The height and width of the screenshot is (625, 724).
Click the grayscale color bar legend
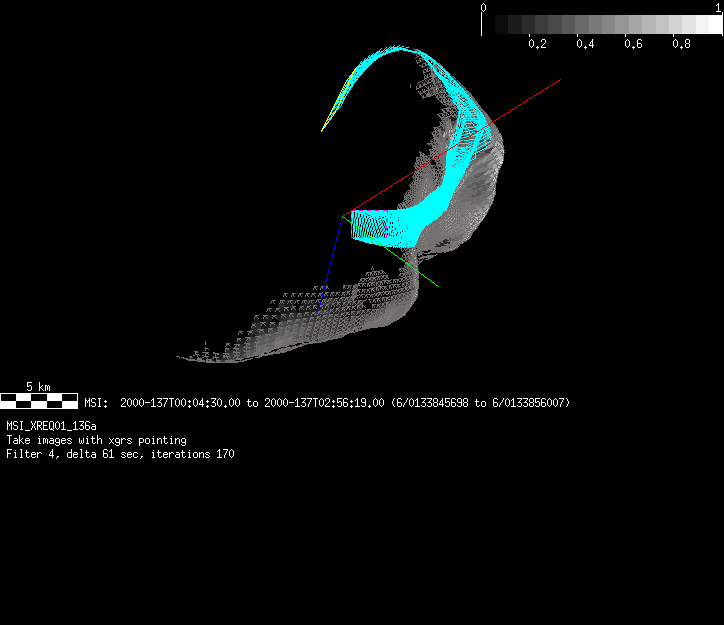[x=602, y=24]
